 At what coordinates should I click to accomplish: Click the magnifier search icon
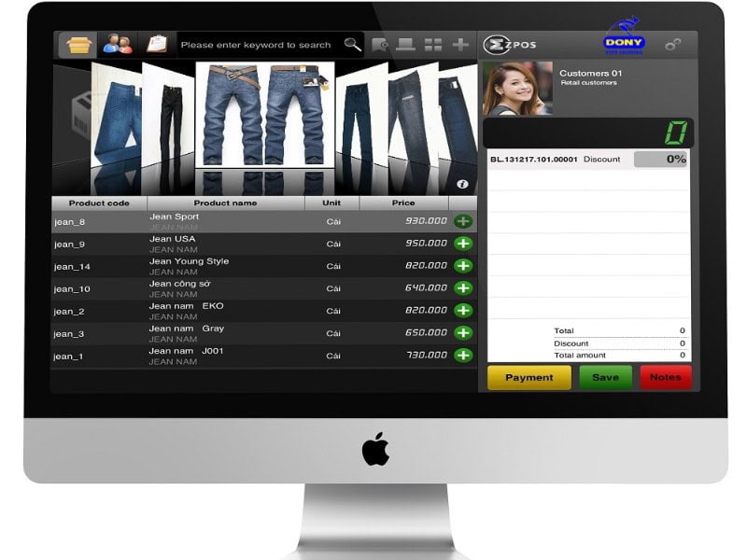click(x=352, y=44)
